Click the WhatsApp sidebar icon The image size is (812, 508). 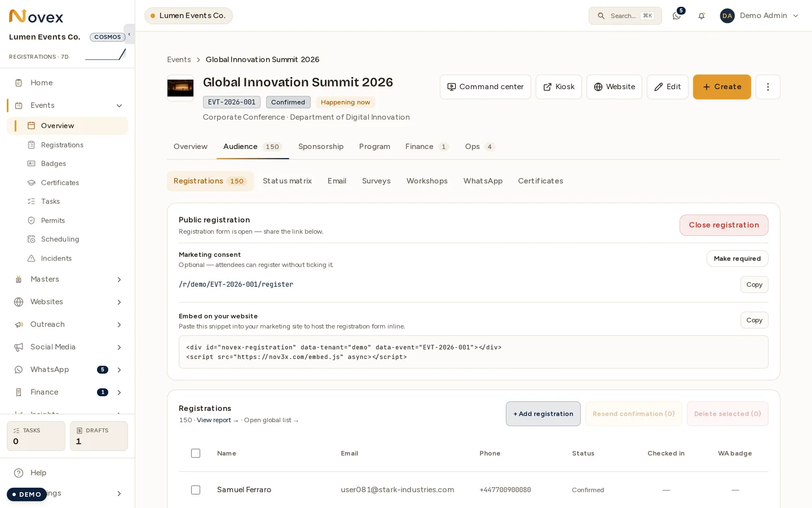coord(19,370)
